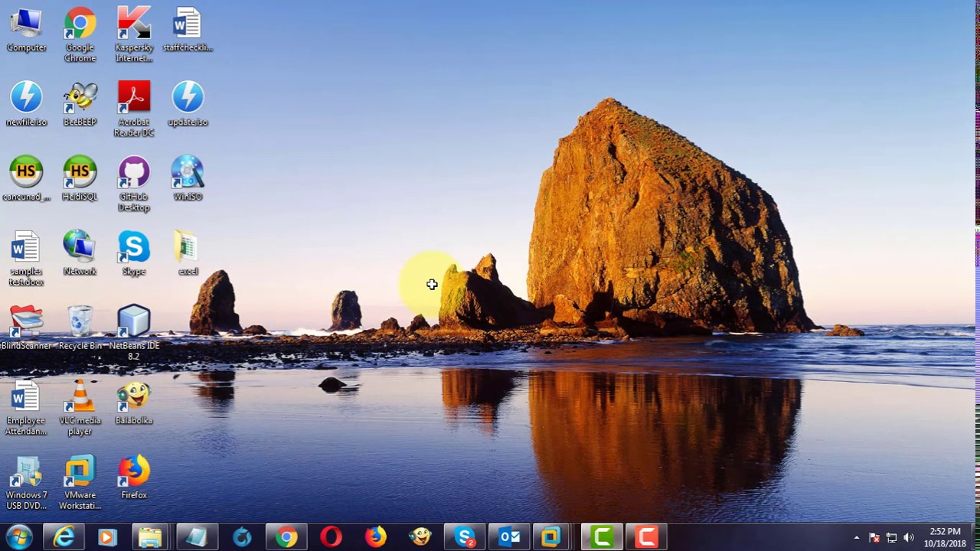Screen dimensions: 980x551
Task: Open Firefox from the taskbar
Action: coord(375,536)
